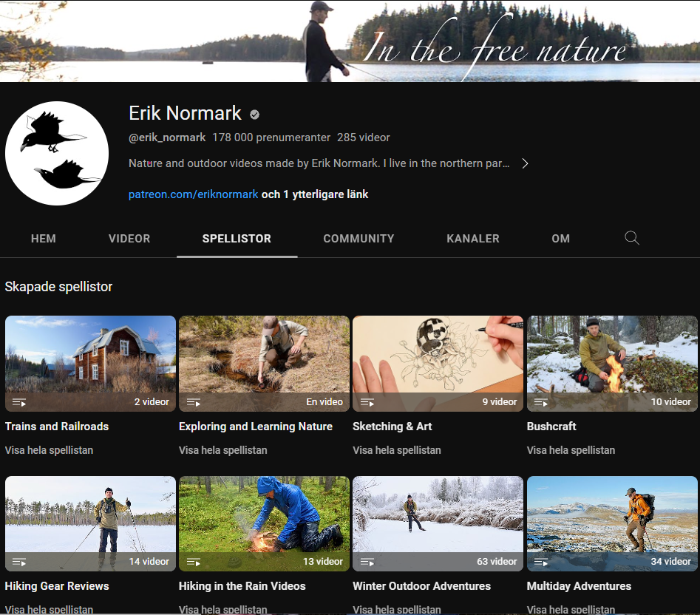700x615 pixels.
Task: Click playlist icon on Sketching & Art thumbnail
Action: click(367, 402)
